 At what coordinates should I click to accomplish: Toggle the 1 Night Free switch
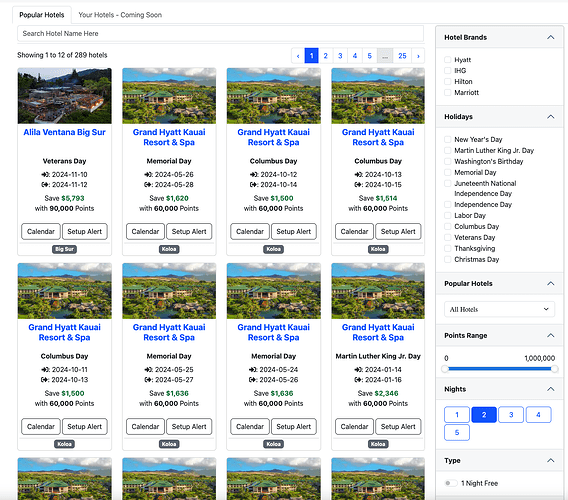coord(451,483)
